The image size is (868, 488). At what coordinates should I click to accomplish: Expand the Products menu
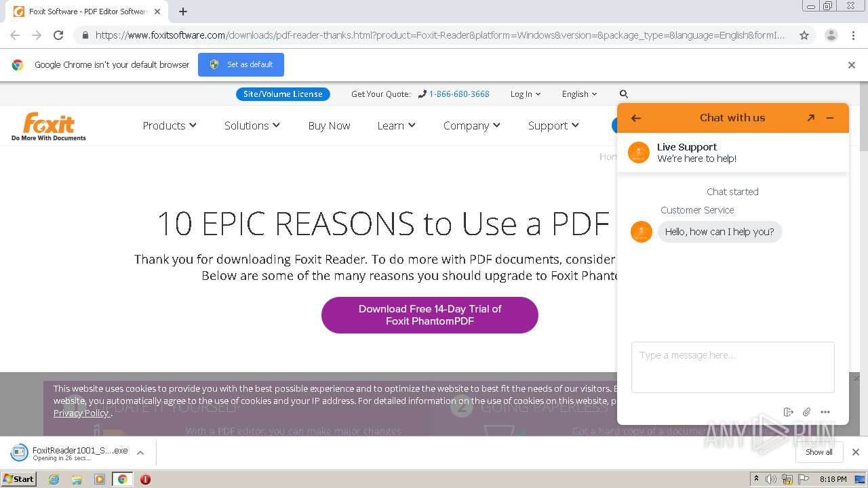tap(170, 125)
